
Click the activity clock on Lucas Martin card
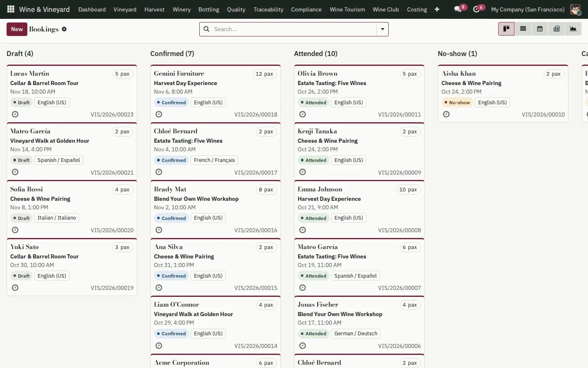coord(15,114)
